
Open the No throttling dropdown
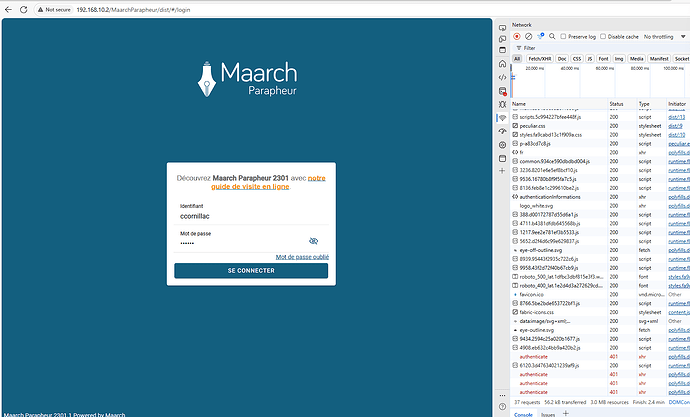(x=664, y=37)
